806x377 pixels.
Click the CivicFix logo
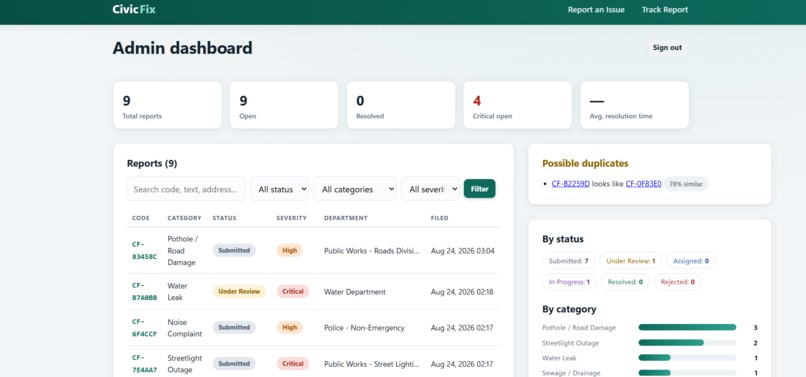tap(134, 9)
